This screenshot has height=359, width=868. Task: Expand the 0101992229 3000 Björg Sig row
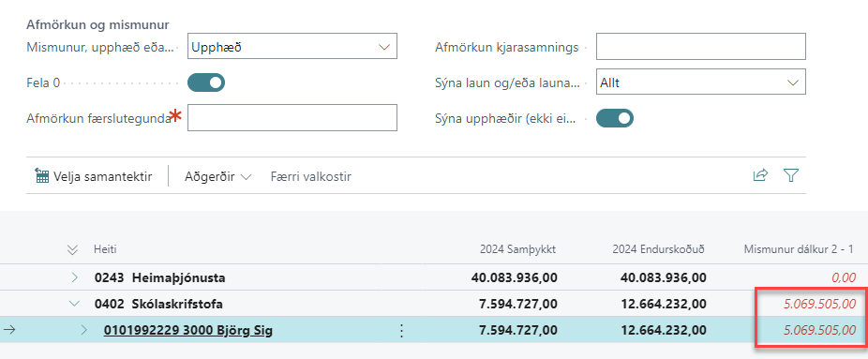tap(84, 330)
